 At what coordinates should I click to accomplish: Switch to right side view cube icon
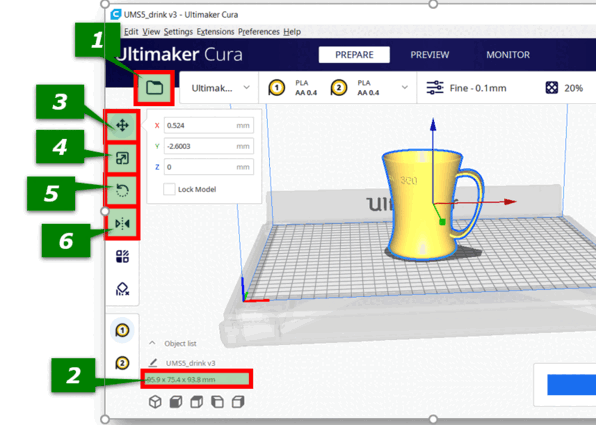pos(238,402)
